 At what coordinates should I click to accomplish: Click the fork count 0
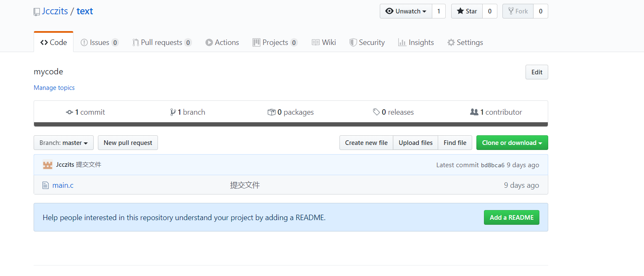pyautogui.click(x=541, y=11)
